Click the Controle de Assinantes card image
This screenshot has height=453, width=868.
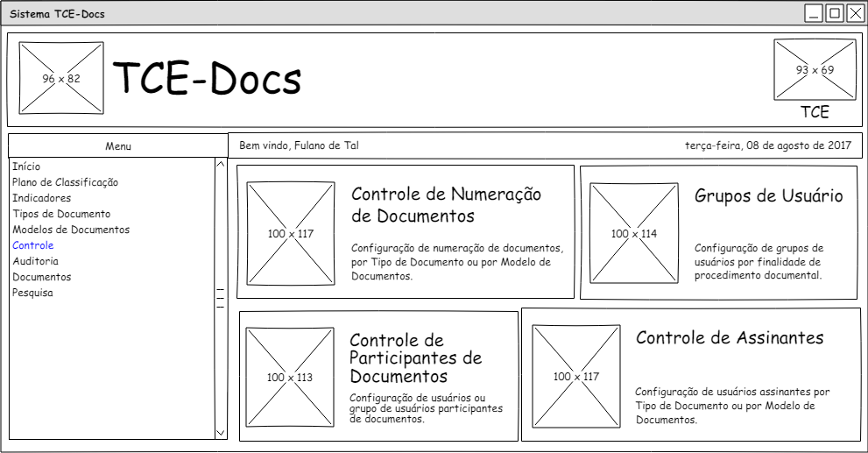(575, 377)
